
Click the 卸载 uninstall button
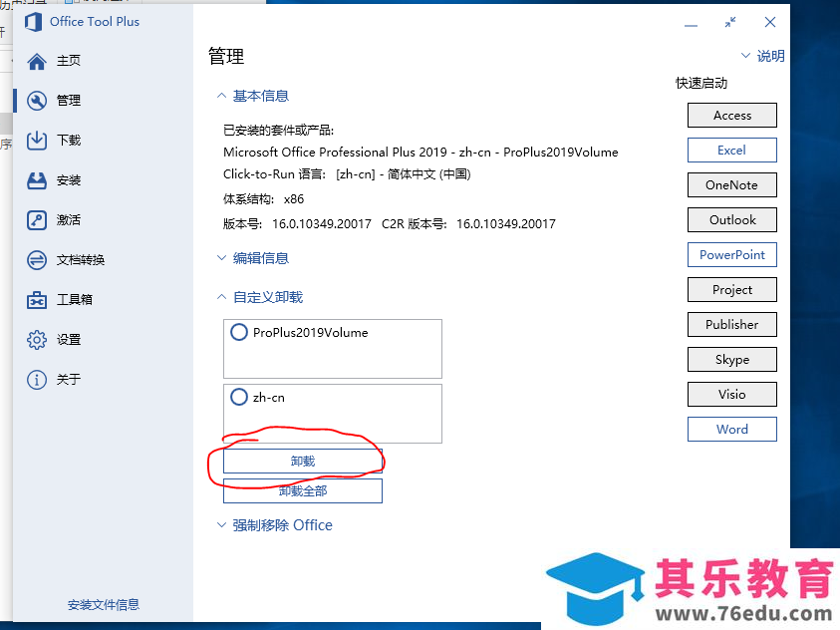click(x=303, y=462)
